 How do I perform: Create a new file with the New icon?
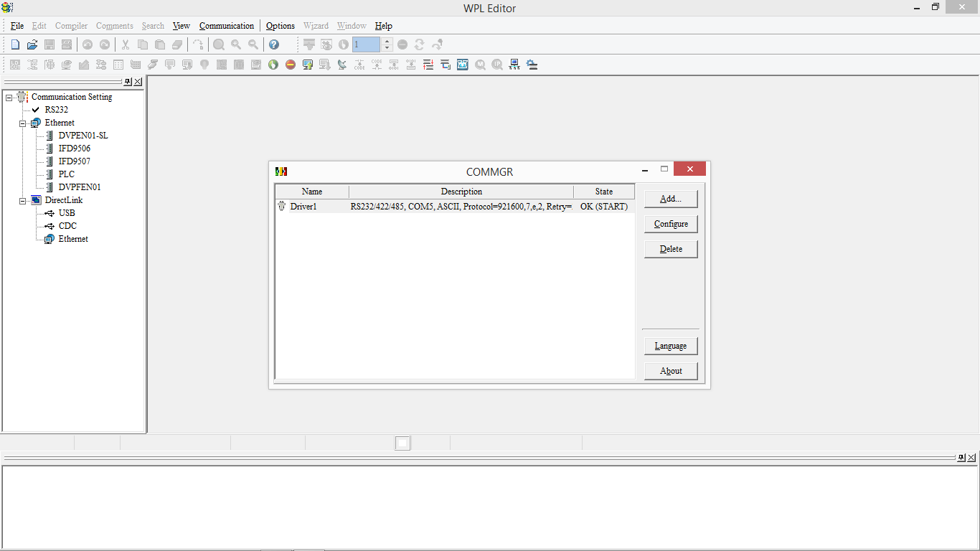15,44
